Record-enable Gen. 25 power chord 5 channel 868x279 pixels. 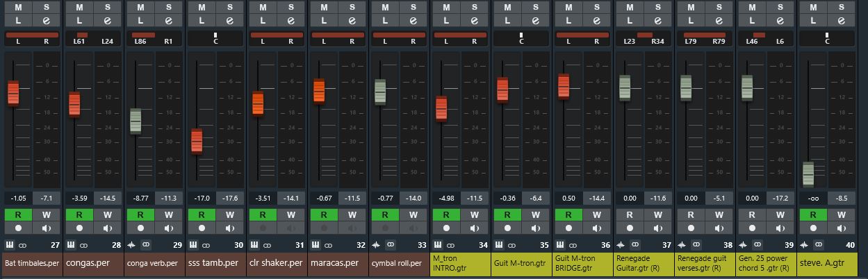[752, 228]
